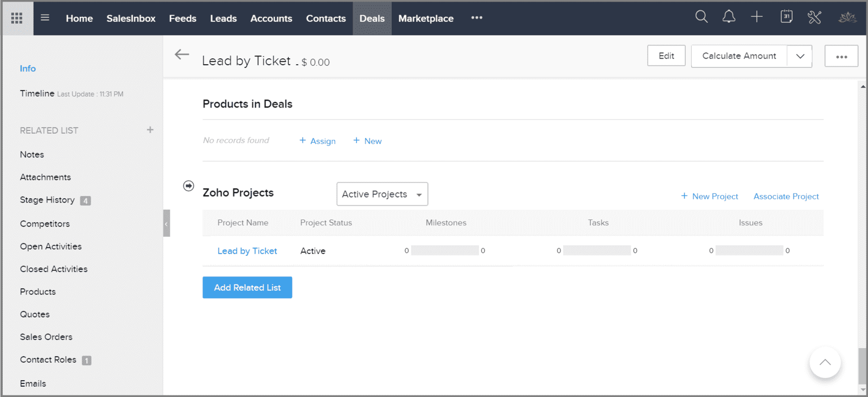Click the Project Name column header
Image resolution: width=868 pixels, height=397 pixels.
tap(243, 223)
